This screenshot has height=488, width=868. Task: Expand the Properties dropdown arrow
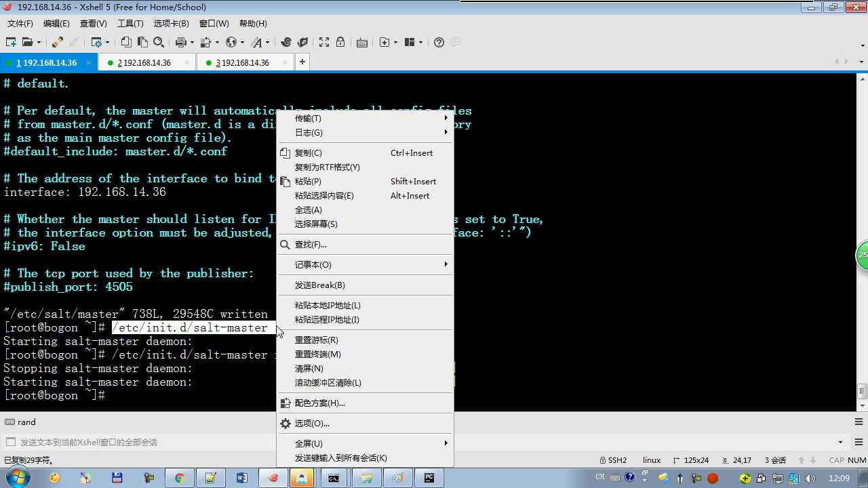click(x=107, y=42)
